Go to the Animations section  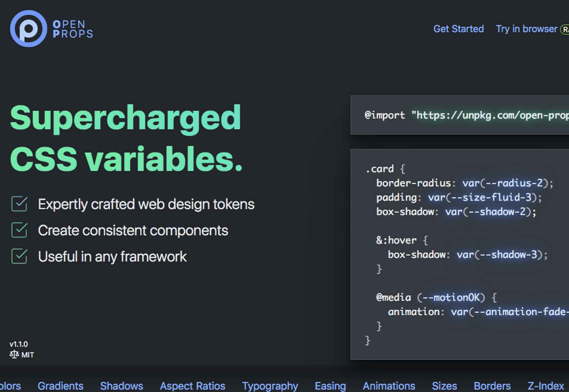[x=389, y=386]
